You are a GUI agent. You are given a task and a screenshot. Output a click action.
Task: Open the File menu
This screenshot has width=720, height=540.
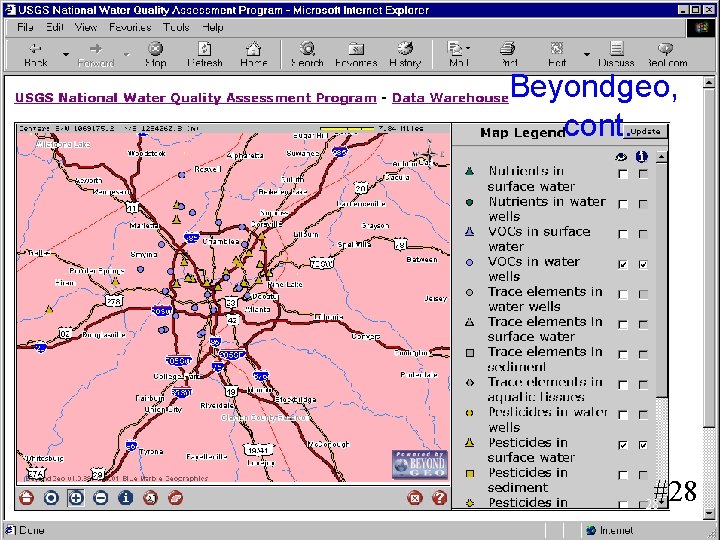[x=25, y=28]
